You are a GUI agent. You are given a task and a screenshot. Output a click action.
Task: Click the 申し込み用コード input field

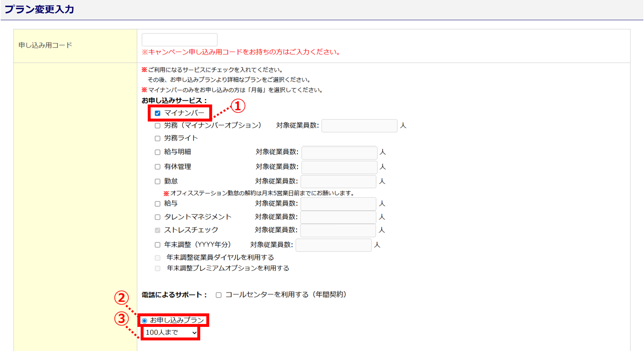coord(180,40)
